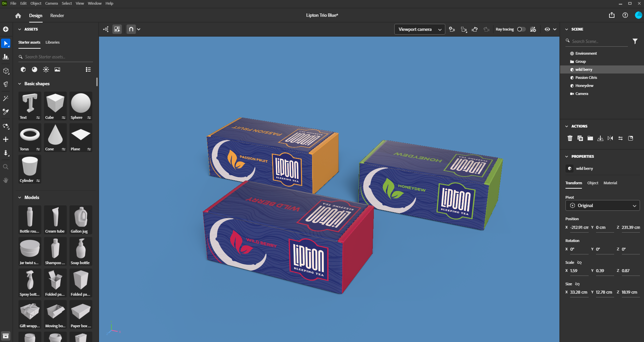Switch assets to list view
This screenshot has width=644, height=342.
coord(88,69)
